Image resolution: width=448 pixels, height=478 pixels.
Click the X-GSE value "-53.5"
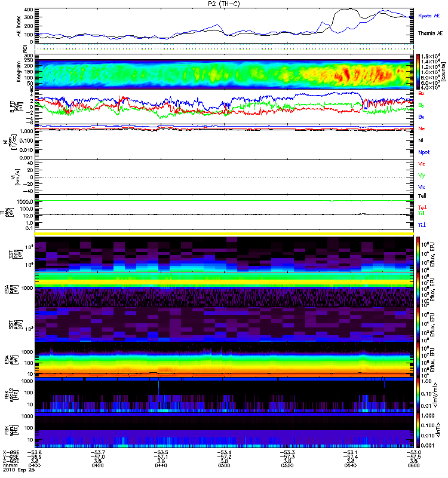[x=161, y=452]
